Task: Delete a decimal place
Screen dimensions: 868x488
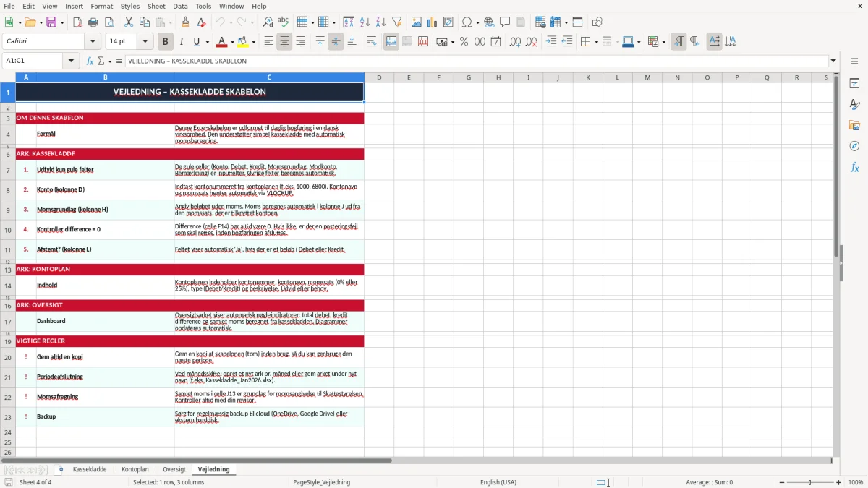Action: pos(531,42)
